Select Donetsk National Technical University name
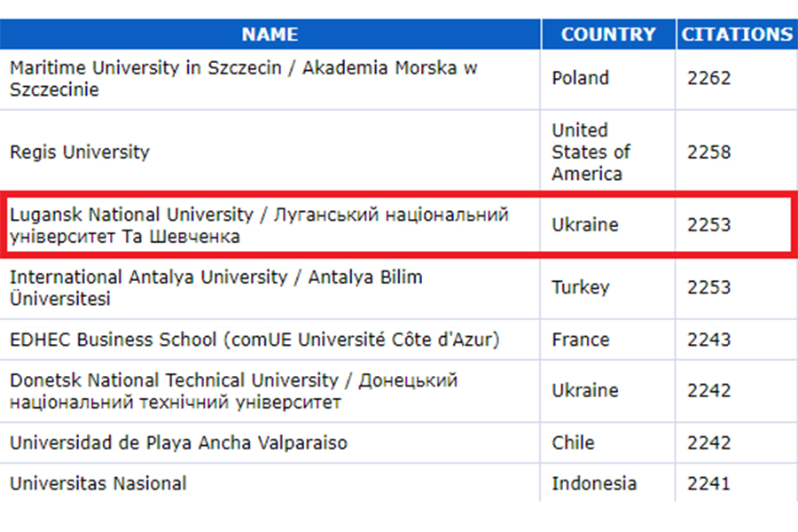 [x=233, y=391]
